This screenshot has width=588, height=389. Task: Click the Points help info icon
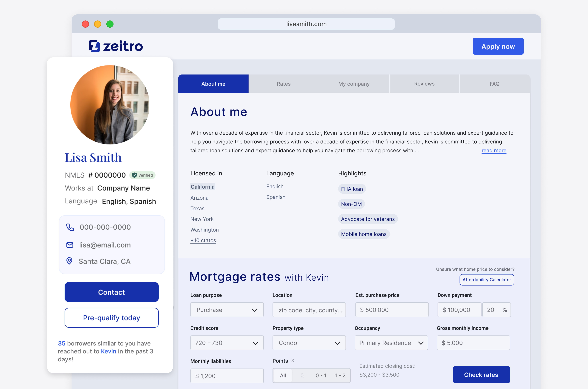[292, 361]
